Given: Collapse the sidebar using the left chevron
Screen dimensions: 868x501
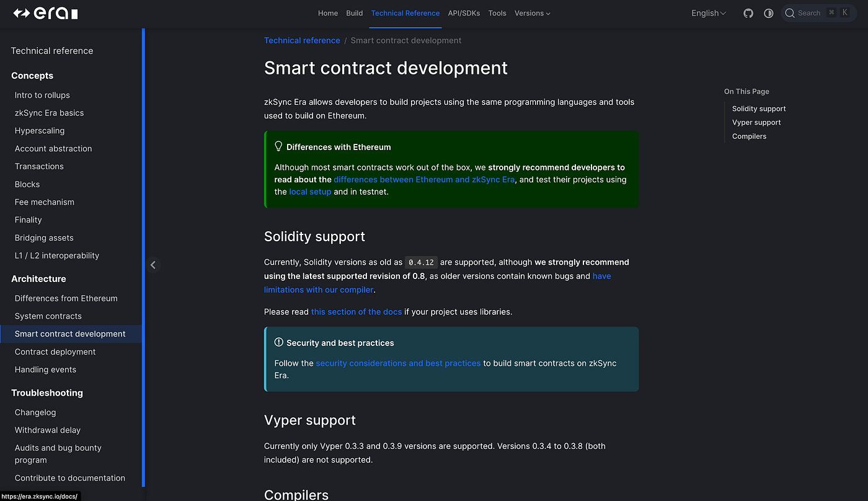Looking at the screenshot, I should (x=153, y=265).
